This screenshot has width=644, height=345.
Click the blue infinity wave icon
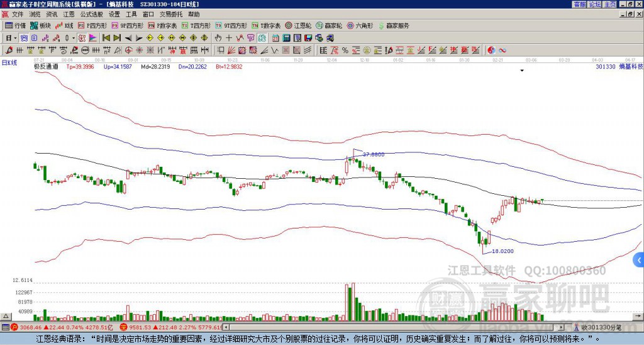502,50
